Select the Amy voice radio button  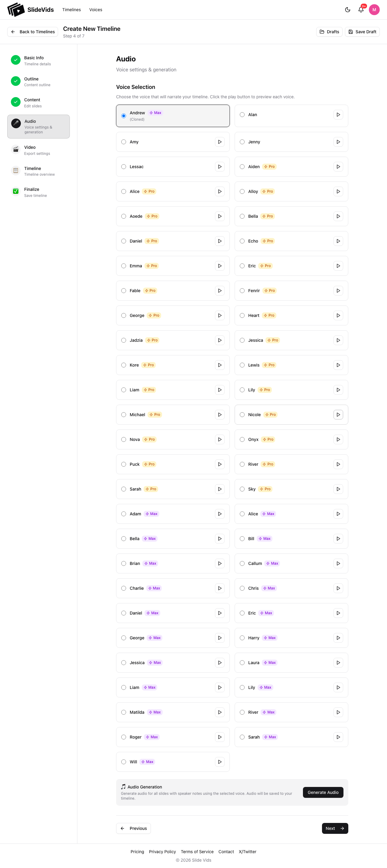pyautogui.click(x=124, y=142)
